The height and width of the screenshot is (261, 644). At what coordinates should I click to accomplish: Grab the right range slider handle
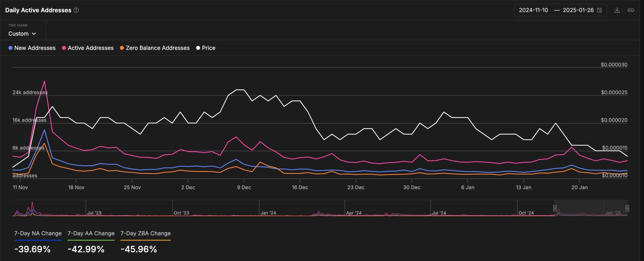tap(627, 208)
